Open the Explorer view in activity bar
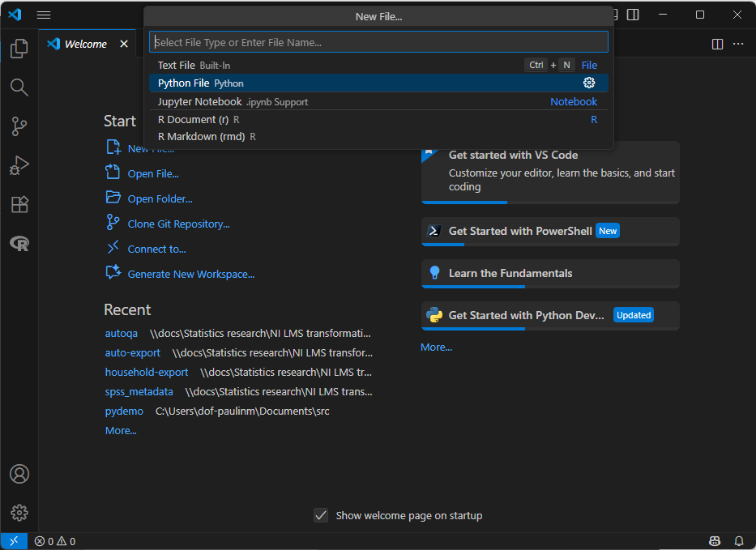Viewport: 756px width, 550px height. pos(19,49)
